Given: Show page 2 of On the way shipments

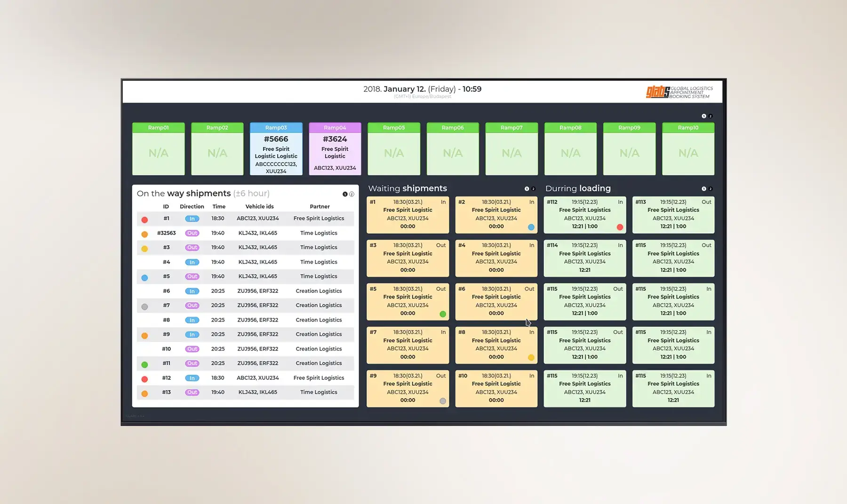Looking at the screenshot, I should (x=352, y=194).
